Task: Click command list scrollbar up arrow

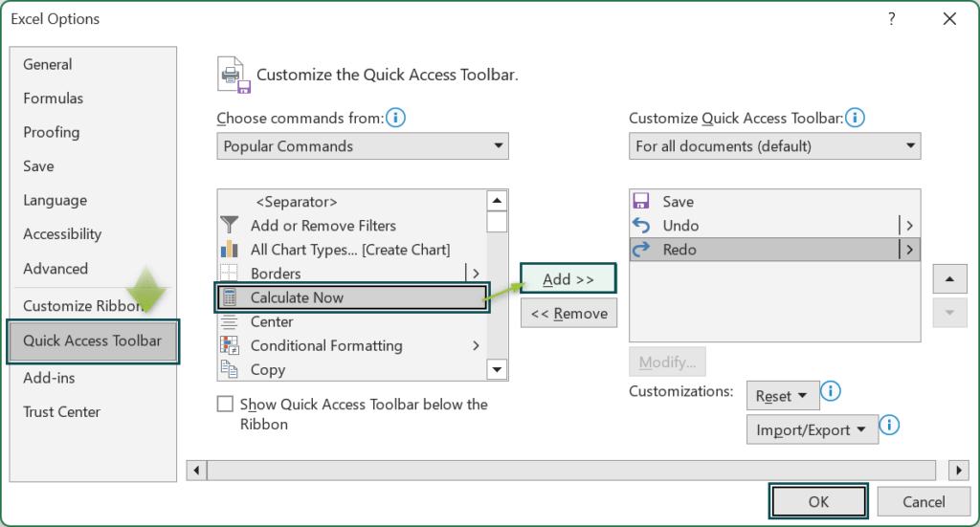Action: (x=497, y=201)
